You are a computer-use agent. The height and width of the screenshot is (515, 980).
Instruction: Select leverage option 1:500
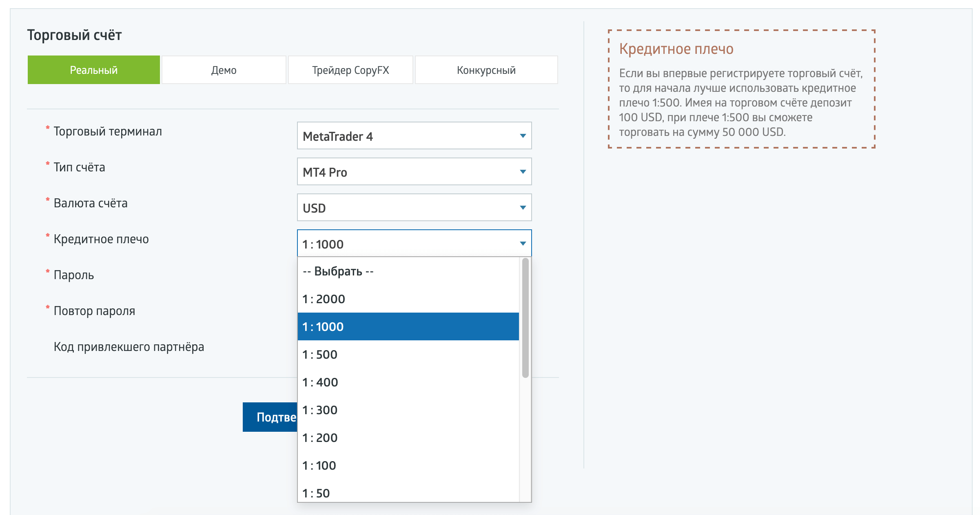coord(408,355)
